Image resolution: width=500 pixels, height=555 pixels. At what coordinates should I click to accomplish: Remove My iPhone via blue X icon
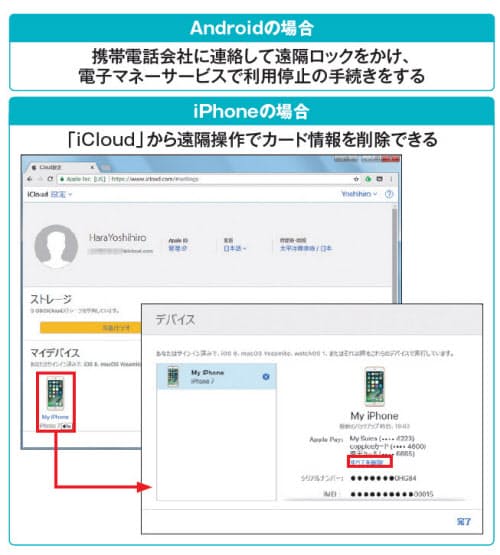(x=266, y=377)
